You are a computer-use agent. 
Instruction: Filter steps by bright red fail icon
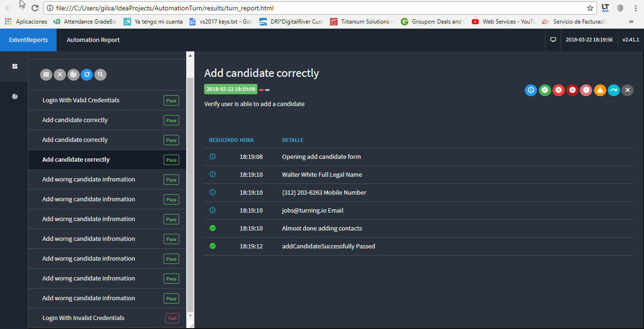[x=559, y=90]
